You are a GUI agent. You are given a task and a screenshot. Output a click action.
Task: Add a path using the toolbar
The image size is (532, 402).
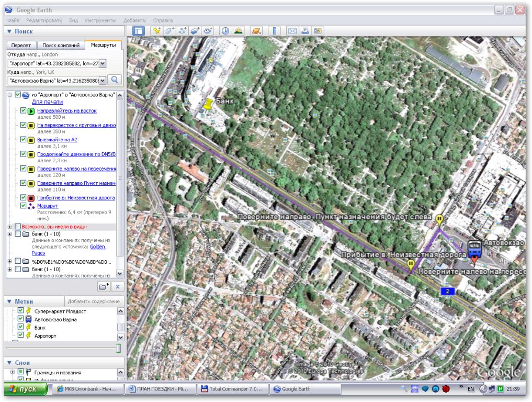(182, 31)
